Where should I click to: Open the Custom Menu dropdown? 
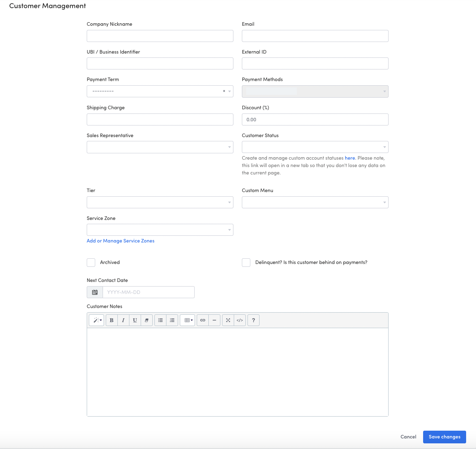[x=315, y=202]
